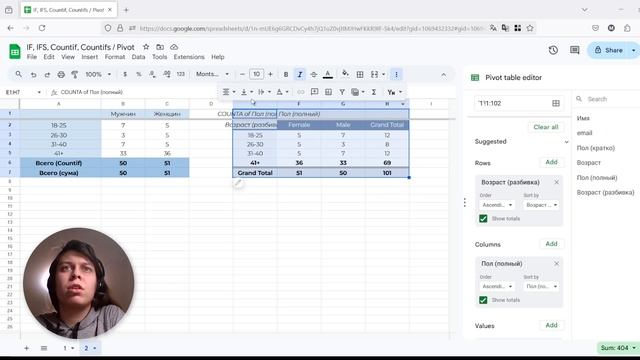640x360 pixels.
Task: Star the document
Action: coord(146,47)
